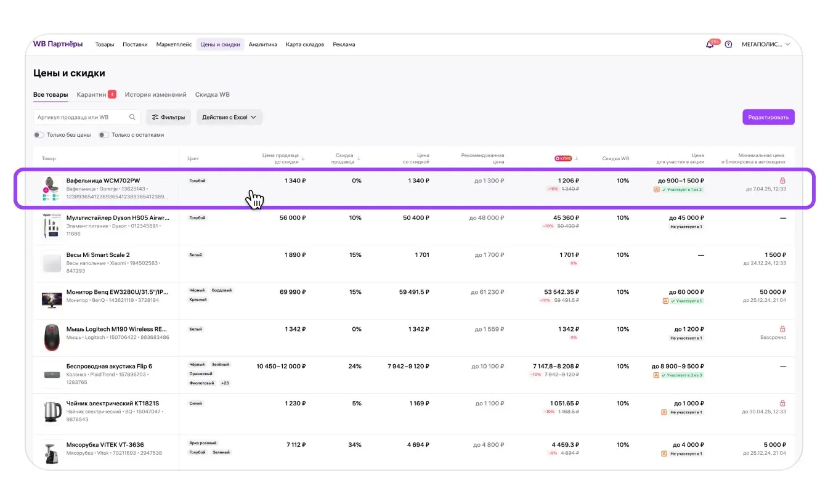The width and height of the screenshot is (828, 504).
Task: Enable the Только с остатками toggle
Action: (x=103, y=135)
